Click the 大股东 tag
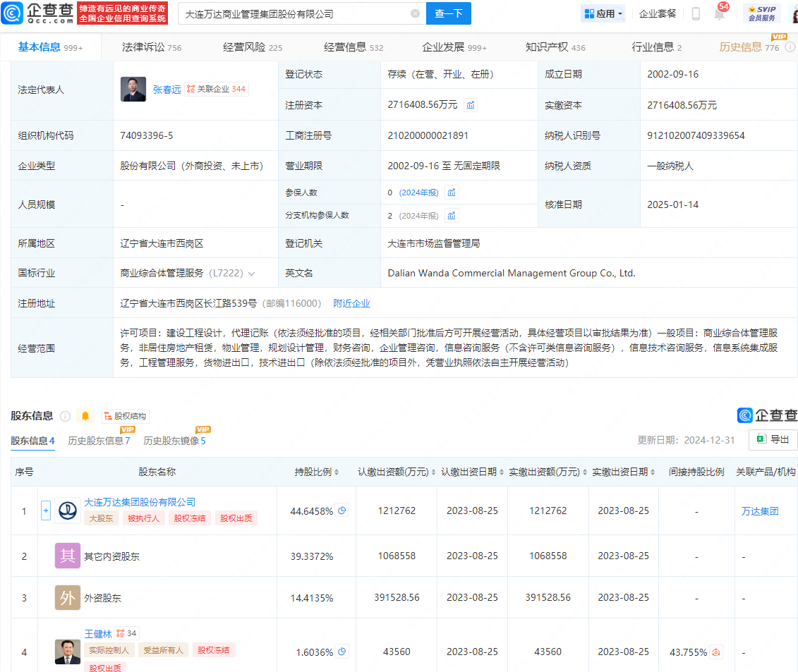The image size is (798, 672). (102, 518)
